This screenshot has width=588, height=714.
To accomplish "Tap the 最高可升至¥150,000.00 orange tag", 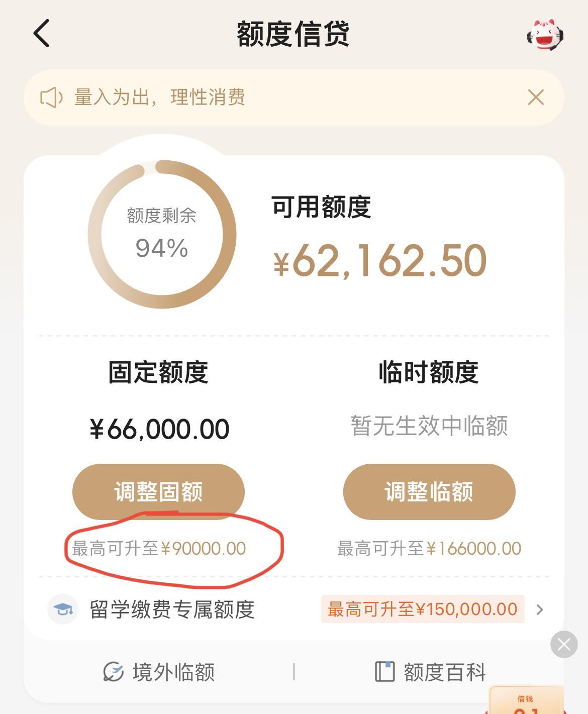I will coord(423,609).
